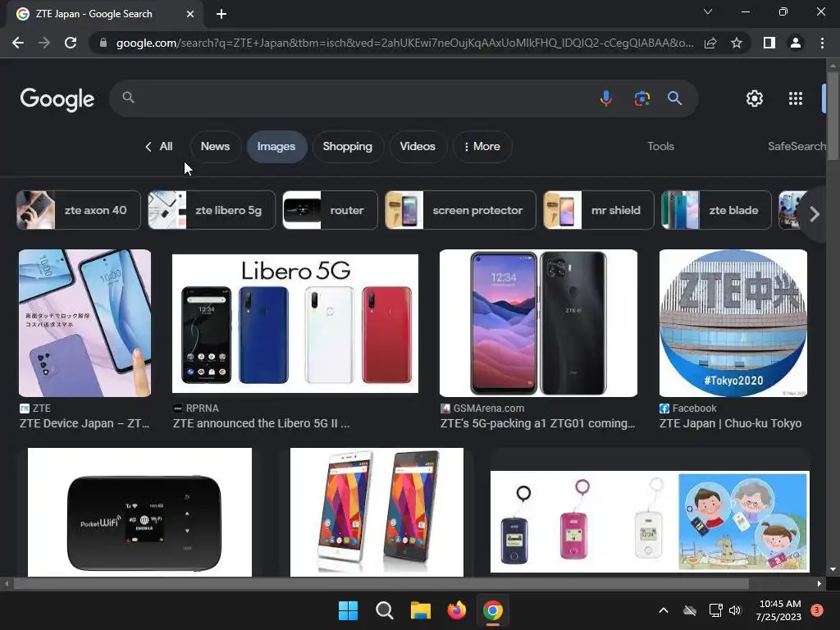This screenshot has height=630, width=840.
Task: Show hidden system tray icons
Action: coord(663,610)
